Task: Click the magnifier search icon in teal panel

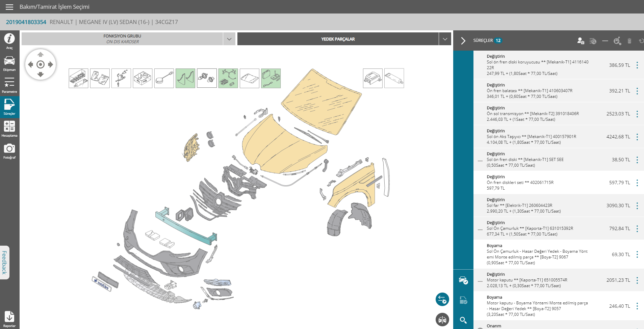Action: pyautogui.click(x=463, y=320)
